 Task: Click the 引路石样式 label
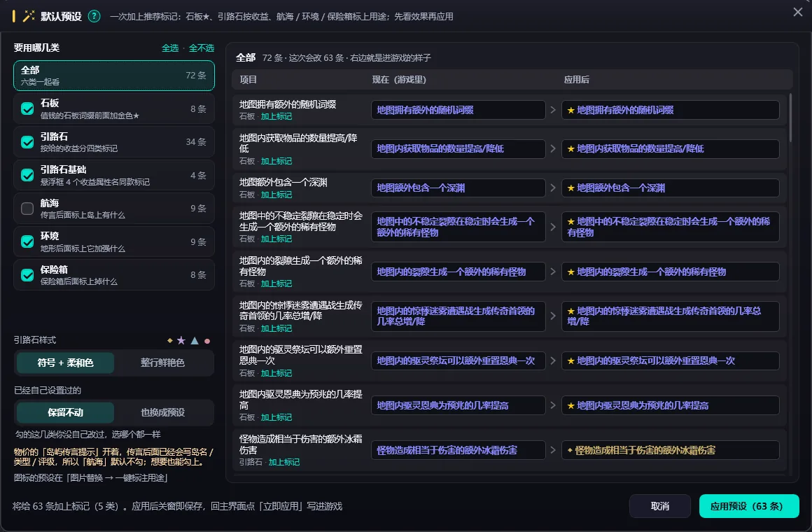(35, 339)
